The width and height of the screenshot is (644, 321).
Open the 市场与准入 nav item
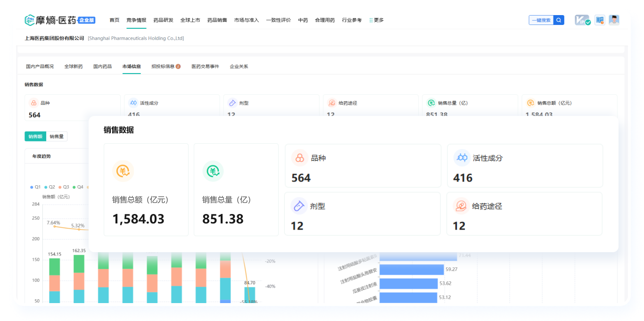247,20
